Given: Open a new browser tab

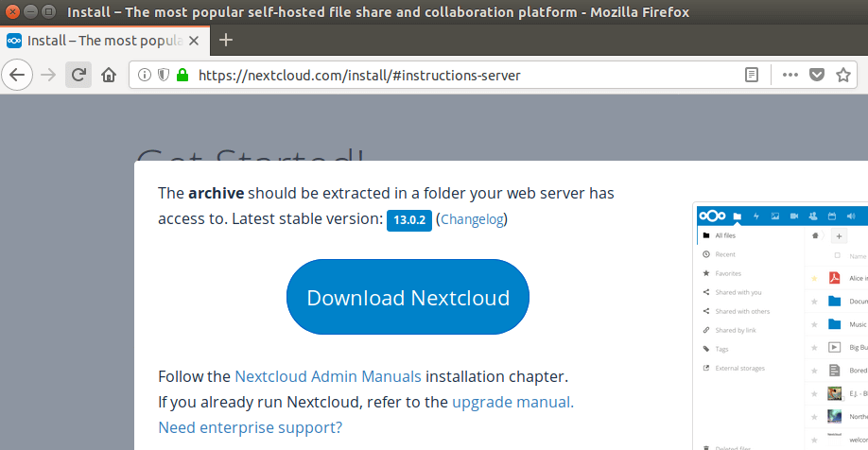Looking at the screenshot, I should (x=226, y=40).
